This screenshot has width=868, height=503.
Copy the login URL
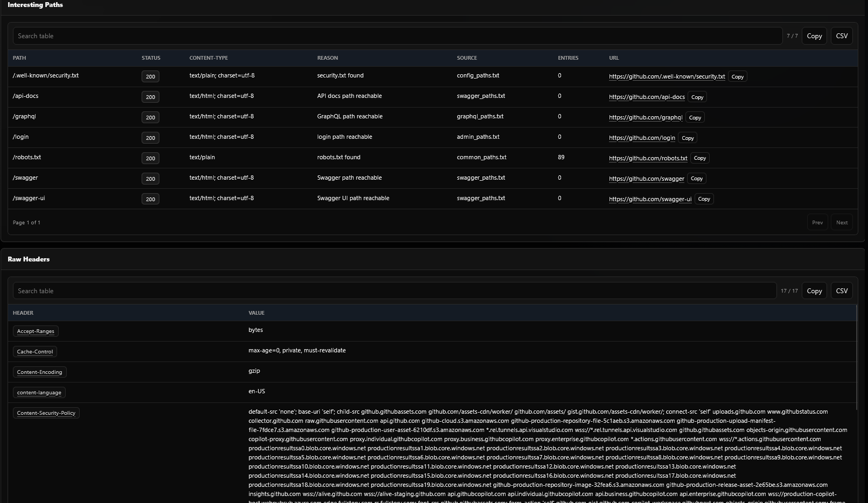coord(688,138)
